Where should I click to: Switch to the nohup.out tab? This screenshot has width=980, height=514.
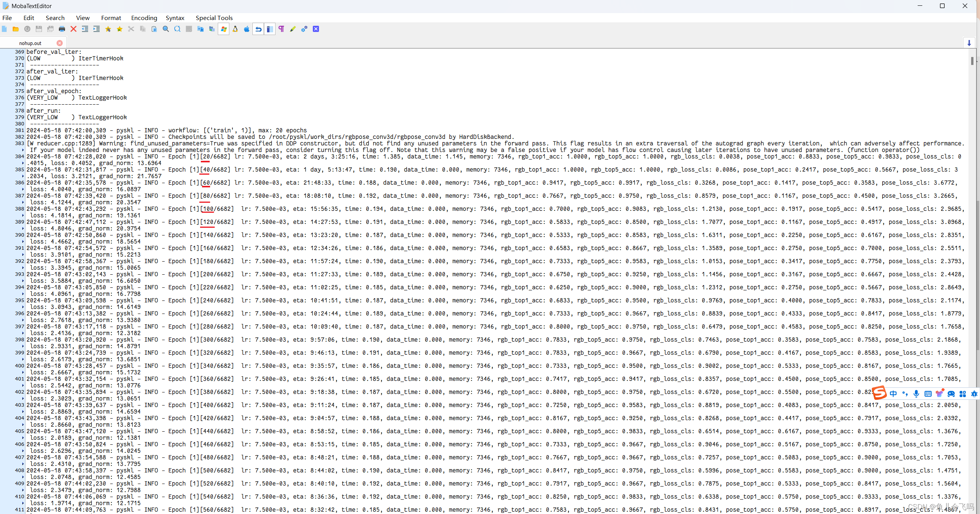pos(30,43)
